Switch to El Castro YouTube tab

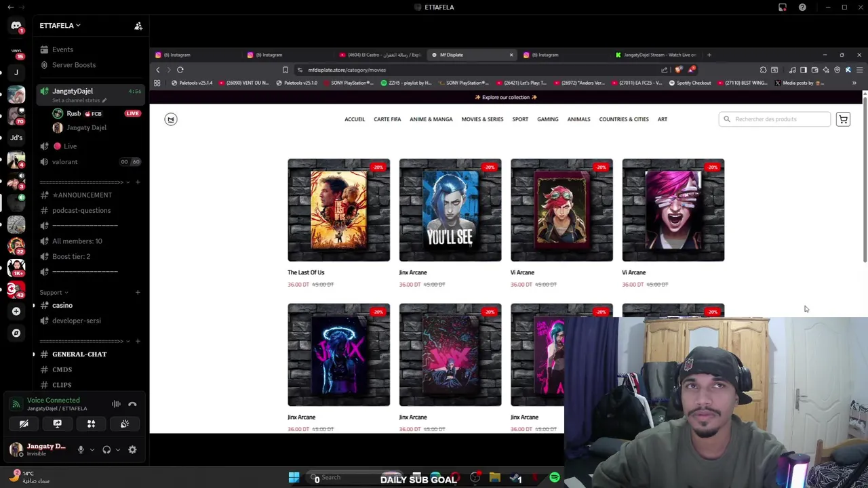[380, 55]
